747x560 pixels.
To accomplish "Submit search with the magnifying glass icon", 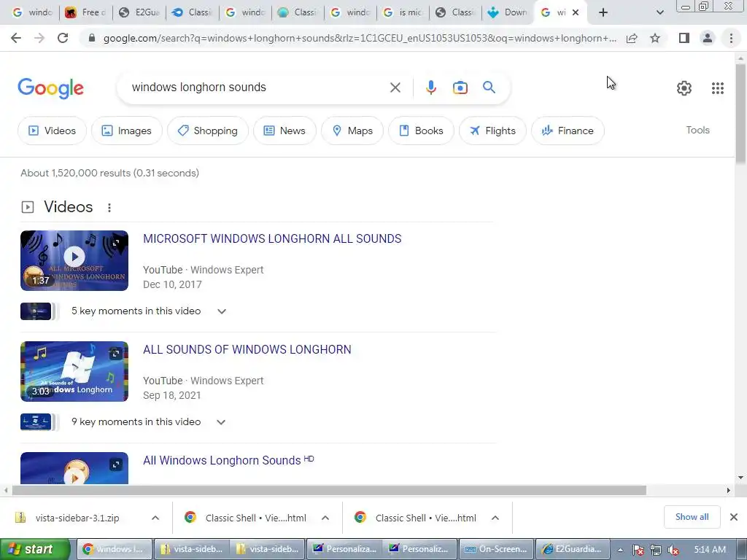I will pos(489,87).
